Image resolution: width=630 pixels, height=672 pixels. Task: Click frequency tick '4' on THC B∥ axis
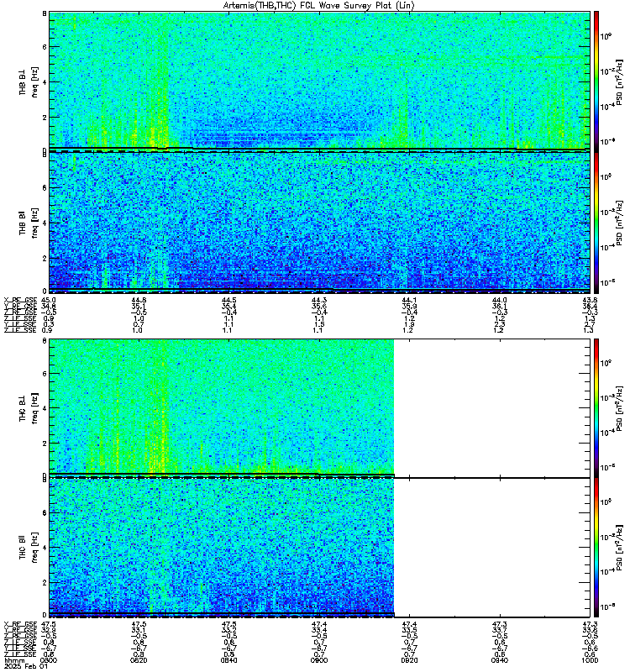pyautogui.click(x=45, y=548)
